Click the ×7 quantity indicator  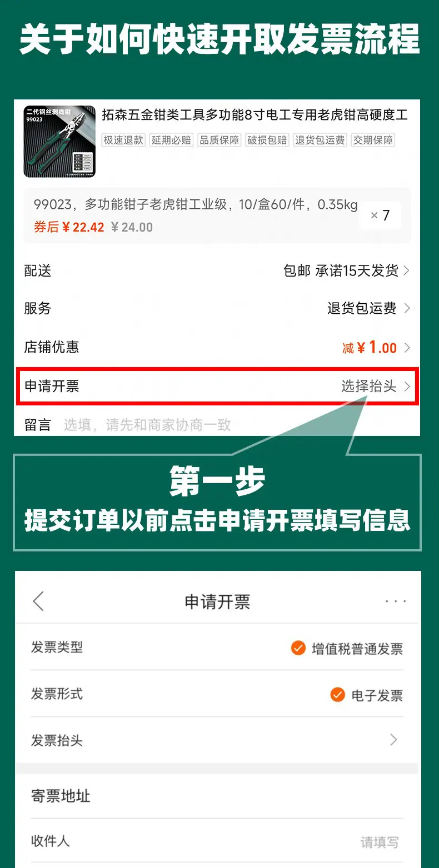(380, 215)
